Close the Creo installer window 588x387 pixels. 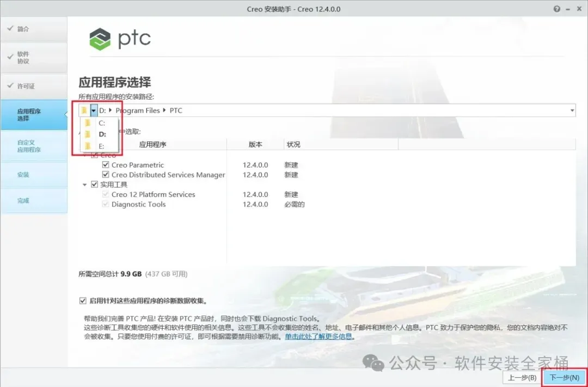click(x=579, y=9)
